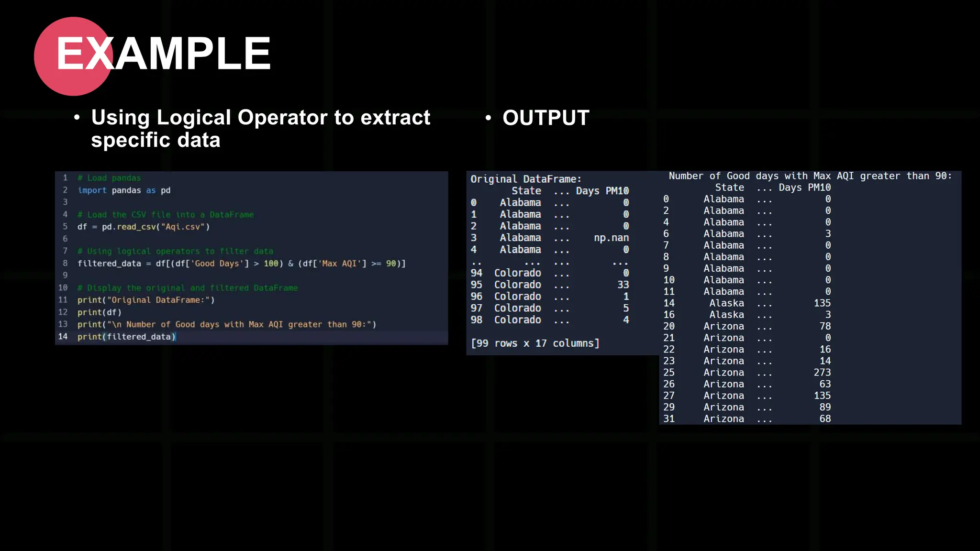Click the OUTPUT bullet heading

click(546, 118)
